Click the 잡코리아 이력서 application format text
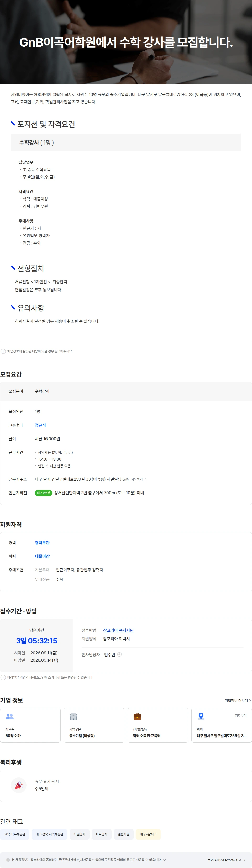Screen dimensions: 252x868 pyautogui.click(x=116, y=638)
